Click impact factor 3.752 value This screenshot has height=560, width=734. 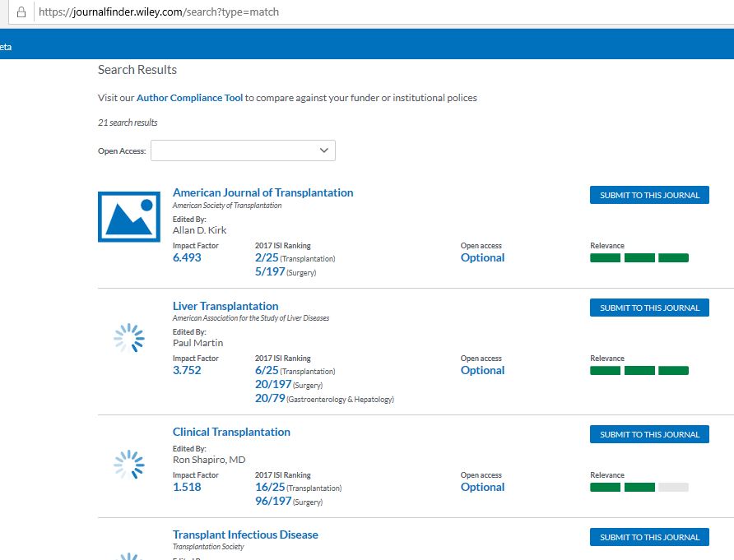click(187, 371)
